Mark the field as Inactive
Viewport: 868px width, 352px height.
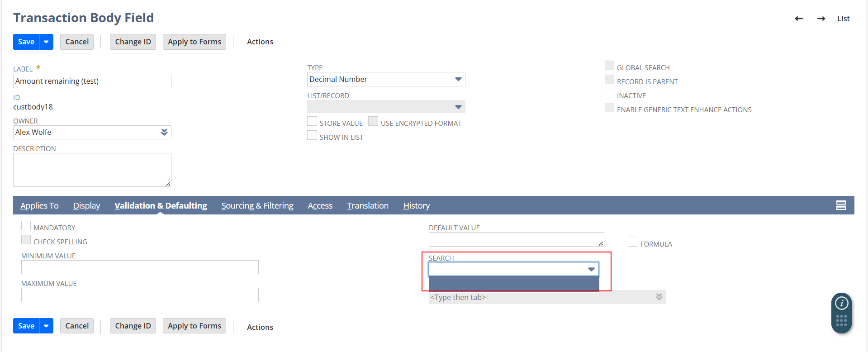point(610,94)
